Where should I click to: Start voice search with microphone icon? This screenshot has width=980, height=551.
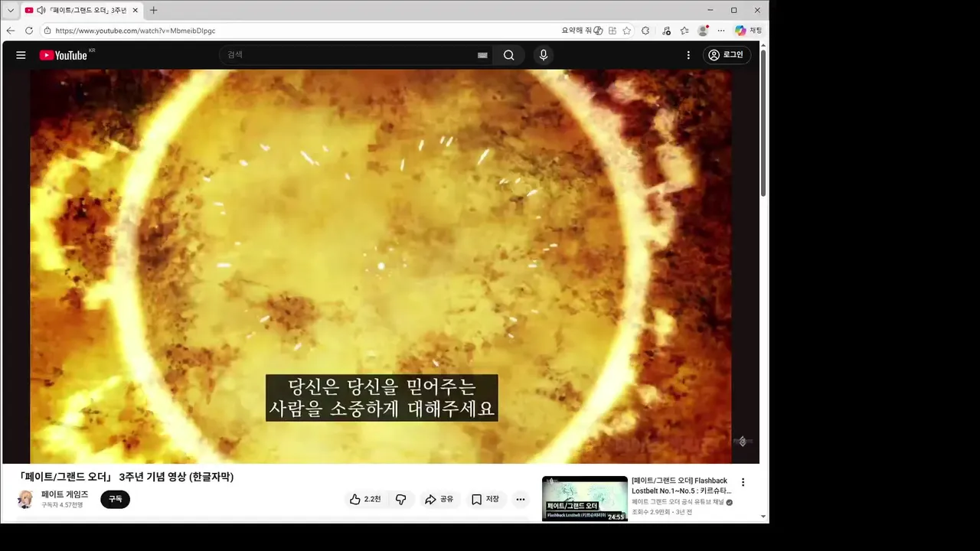tap(544, 55)
